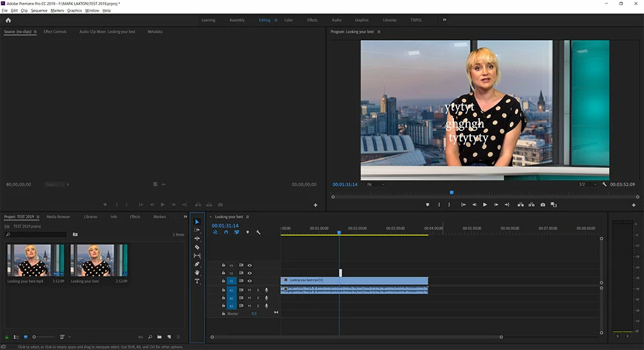This screenshot has height=350, width=644.
Task: Open the Sequence menu
Action: tap(39, 11)
